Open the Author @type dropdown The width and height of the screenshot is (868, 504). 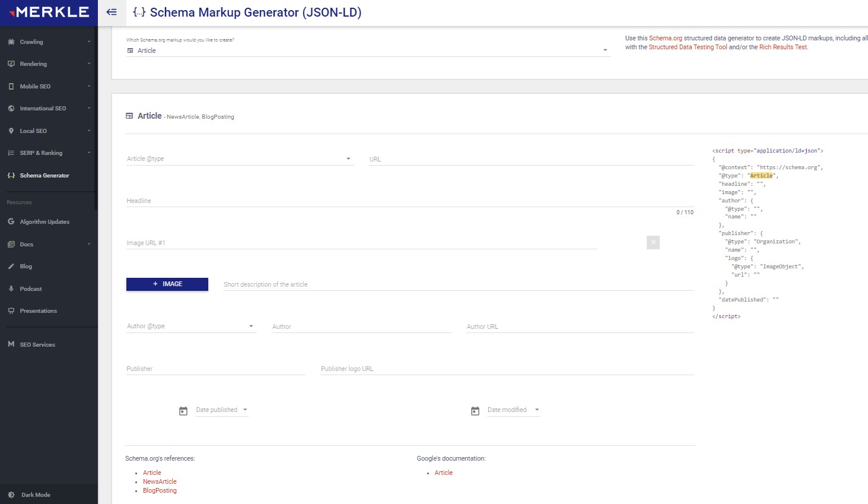point(250,326)
